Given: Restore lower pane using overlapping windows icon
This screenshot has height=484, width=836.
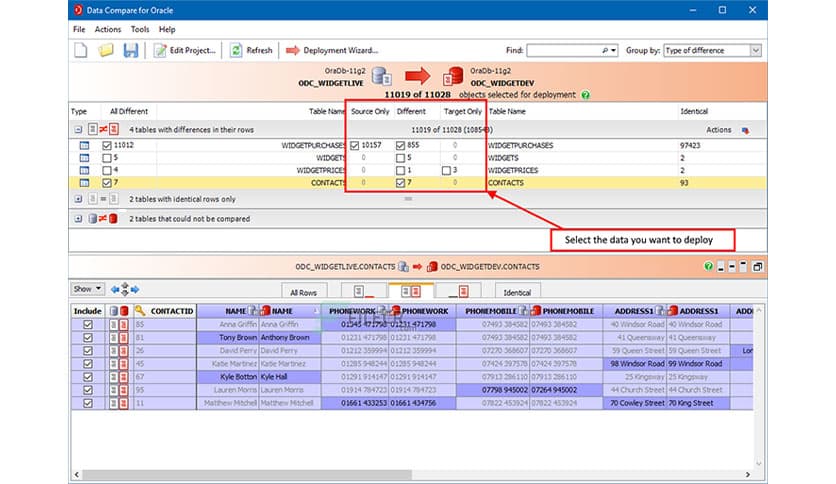Looking at the screenshot, I should coord(757,267).
